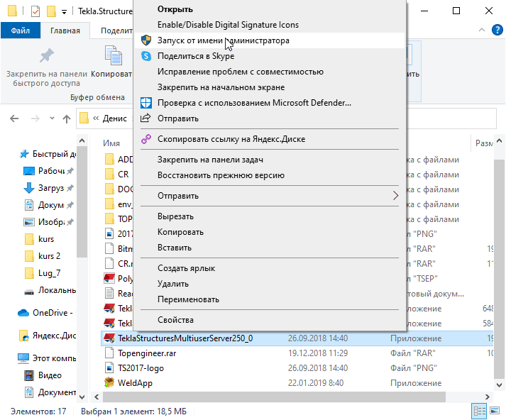Click the Microsoft Defender shield icon
The image size is (506, 420).
(x=146, y=103)
